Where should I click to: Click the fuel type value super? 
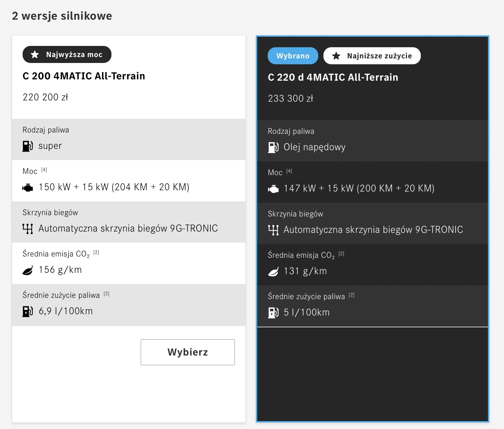pyautogui.click(x=50, y=146)
